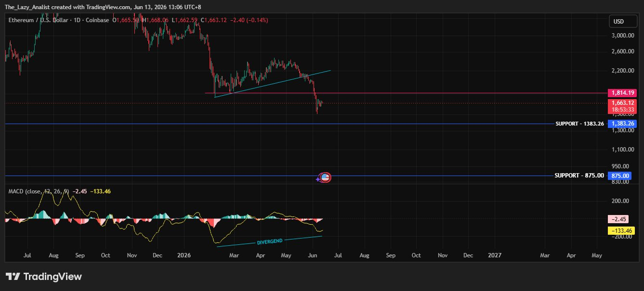Open the USD currency selector

coord(618,21)
